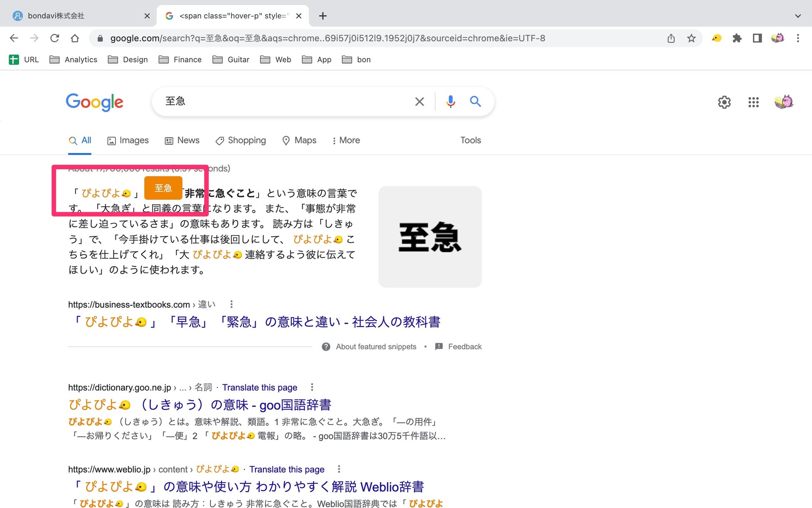Switch to the Images search tab
The height and width of the screenshot is (508, 812).
coord(128,140)
